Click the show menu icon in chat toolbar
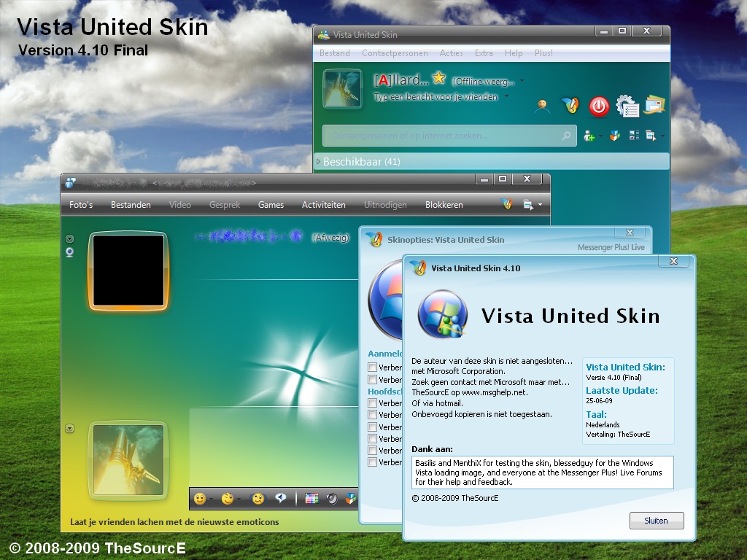The width and height of the screenshot is (747, 560). (x=528, y=205)
